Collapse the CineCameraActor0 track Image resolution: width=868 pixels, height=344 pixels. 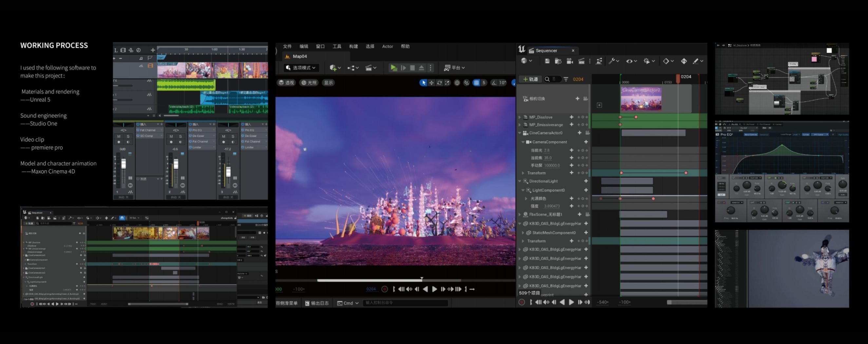point(519,133)
